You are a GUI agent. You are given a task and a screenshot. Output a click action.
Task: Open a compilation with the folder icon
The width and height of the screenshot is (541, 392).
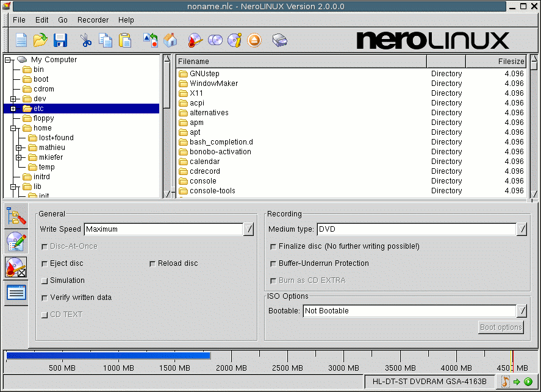click(40, 40)
